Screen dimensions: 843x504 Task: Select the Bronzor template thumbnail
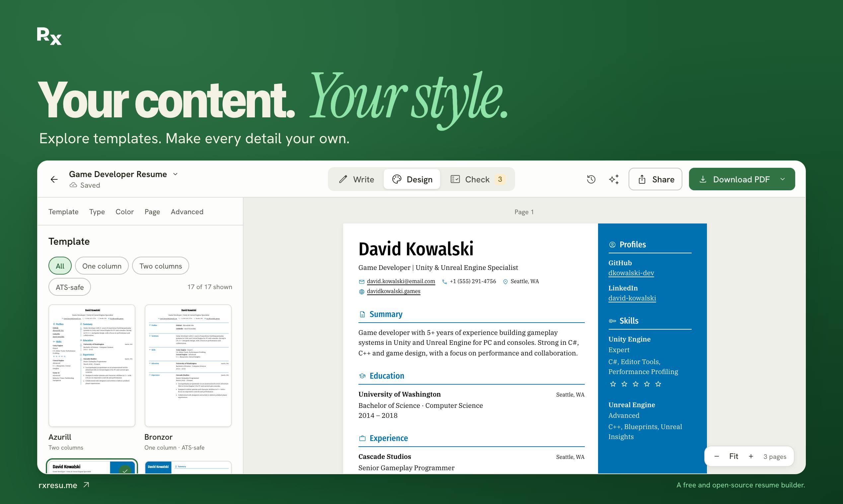click(188, 366)
